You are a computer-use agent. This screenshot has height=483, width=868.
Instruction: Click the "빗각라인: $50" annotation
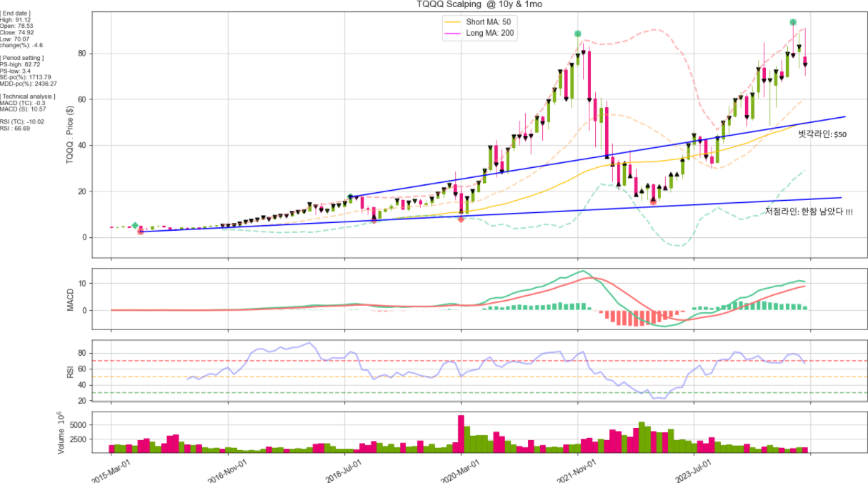pyautogui.click(x=822, y=134)
